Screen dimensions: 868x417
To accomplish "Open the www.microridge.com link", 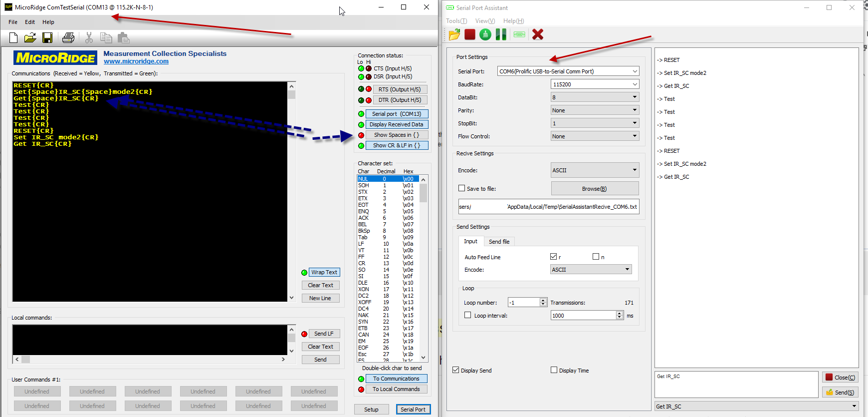I will tap(136, 61).
